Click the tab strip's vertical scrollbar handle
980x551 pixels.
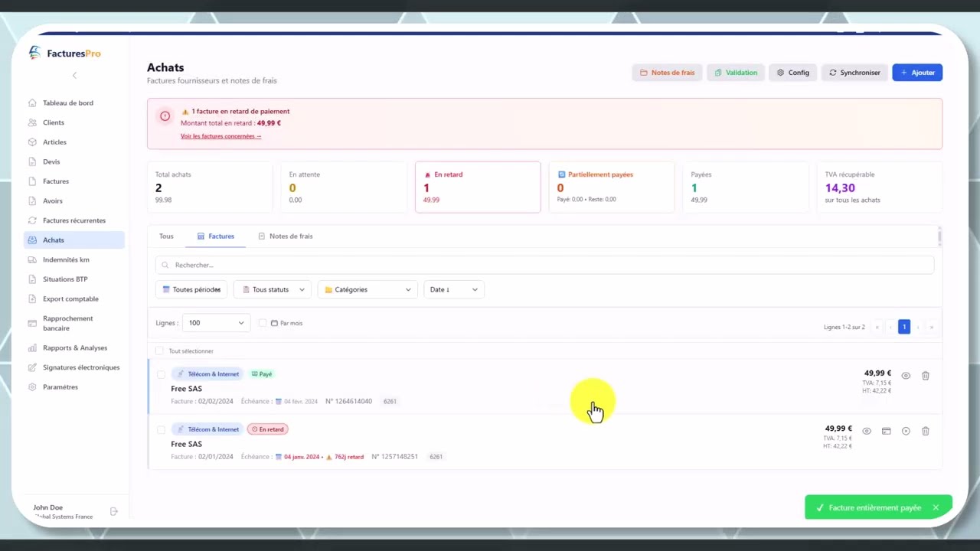[939, 236]
